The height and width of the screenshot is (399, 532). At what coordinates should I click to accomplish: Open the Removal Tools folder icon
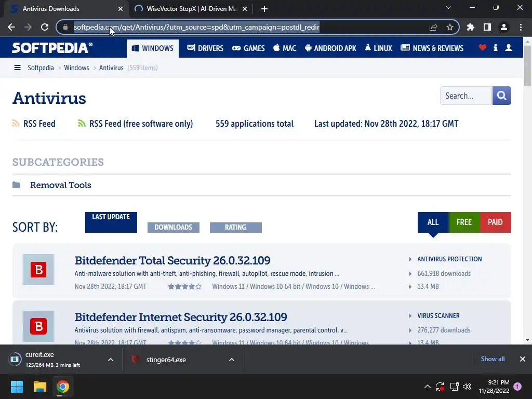point(16,185)
